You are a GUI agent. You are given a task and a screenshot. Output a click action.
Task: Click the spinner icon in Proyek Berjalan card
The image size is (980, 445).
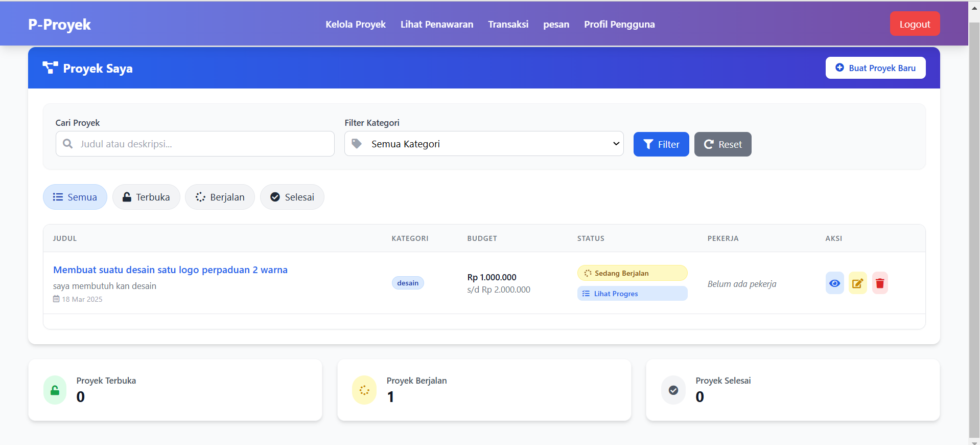[x=364, y=390]
